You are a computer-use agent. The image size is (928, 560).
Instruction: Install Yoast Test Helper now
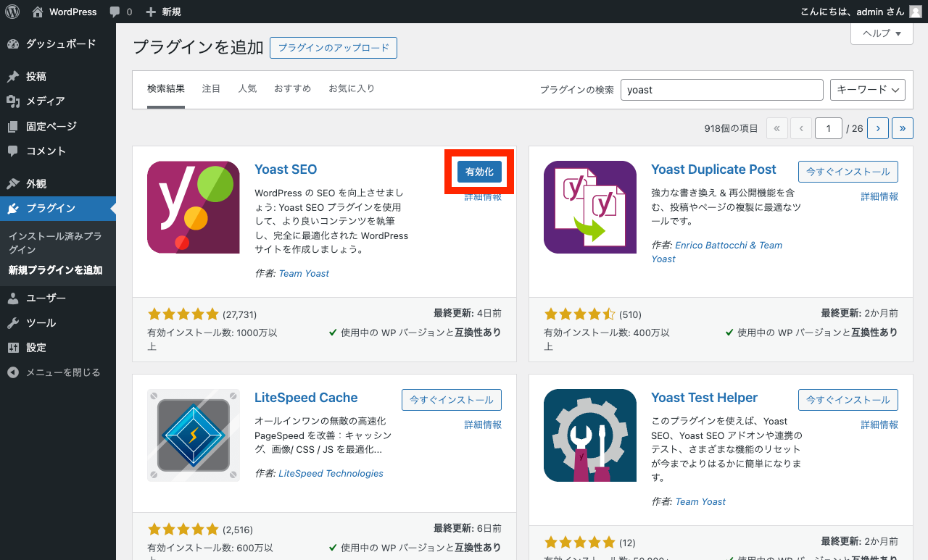click(848, 400)
